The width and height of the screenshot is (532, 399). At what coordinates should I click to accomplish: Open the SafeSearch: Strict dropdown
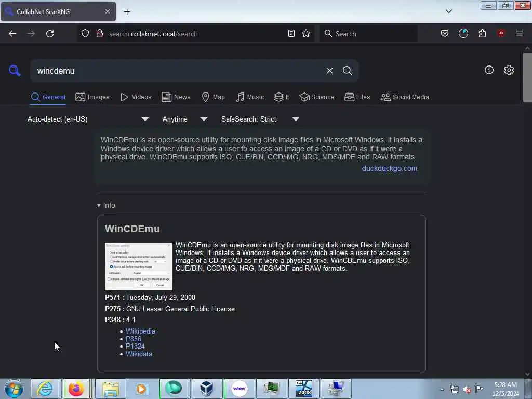[260, 119]
